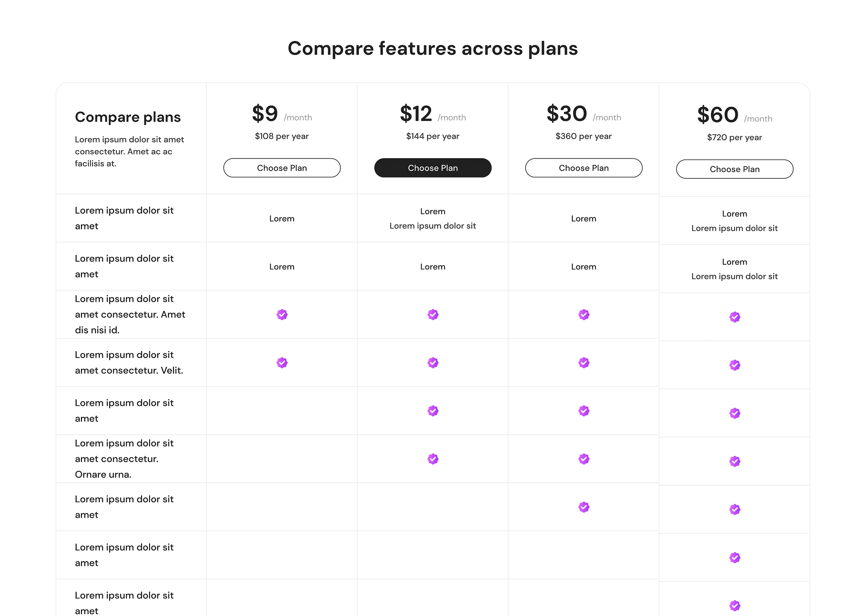Click the $30 plan checkmark near the bottom row

584,507
